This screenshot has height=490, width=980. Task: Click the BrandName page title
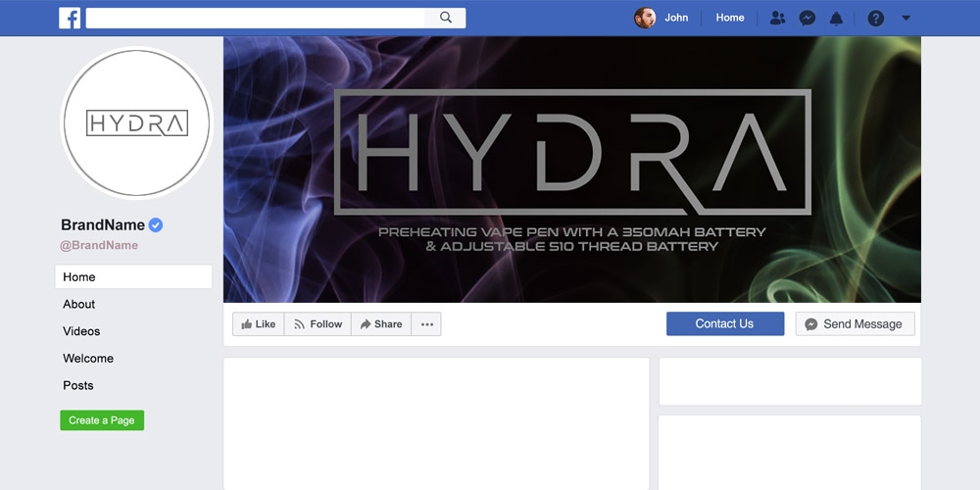(x=103, y=225)
